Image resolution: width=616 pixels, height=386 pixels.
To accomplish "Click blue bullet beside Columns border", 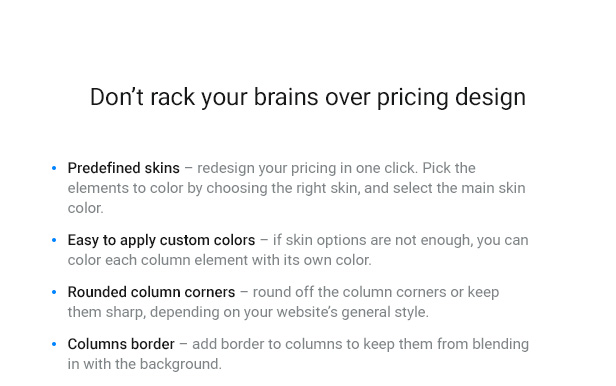I will coord(54,344).
